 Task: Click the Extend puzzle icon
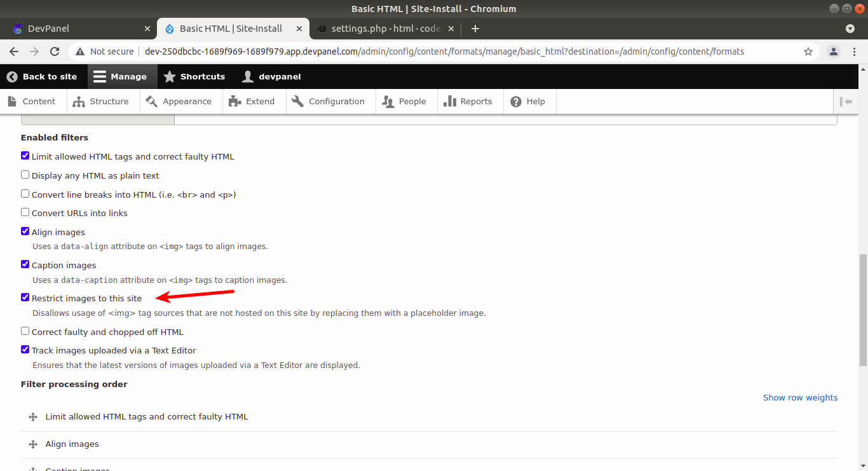point(234,101)
